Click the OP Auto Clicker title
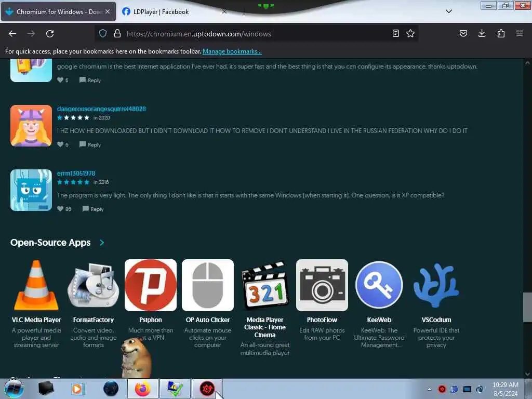 (208, 320)
